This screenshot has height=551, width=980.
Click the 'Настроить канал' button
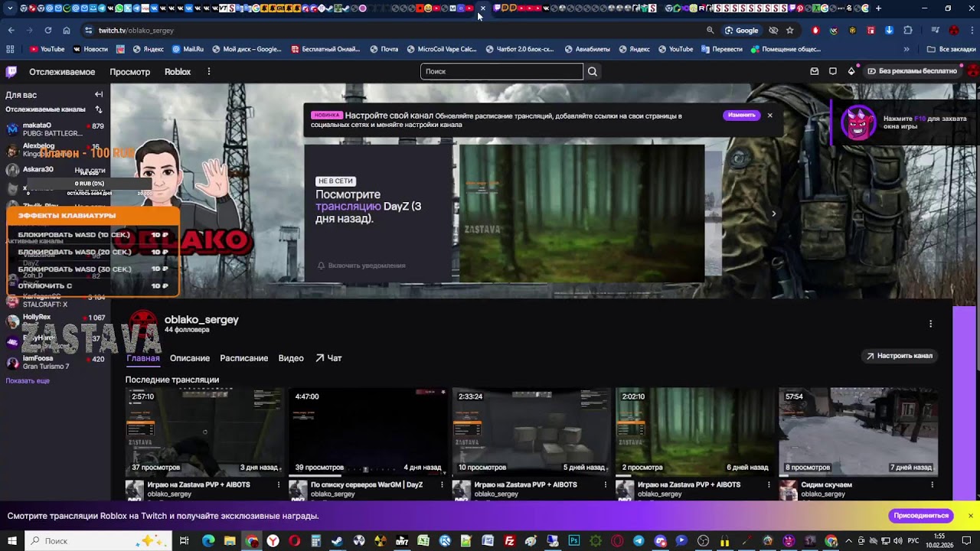click(900, 356)
